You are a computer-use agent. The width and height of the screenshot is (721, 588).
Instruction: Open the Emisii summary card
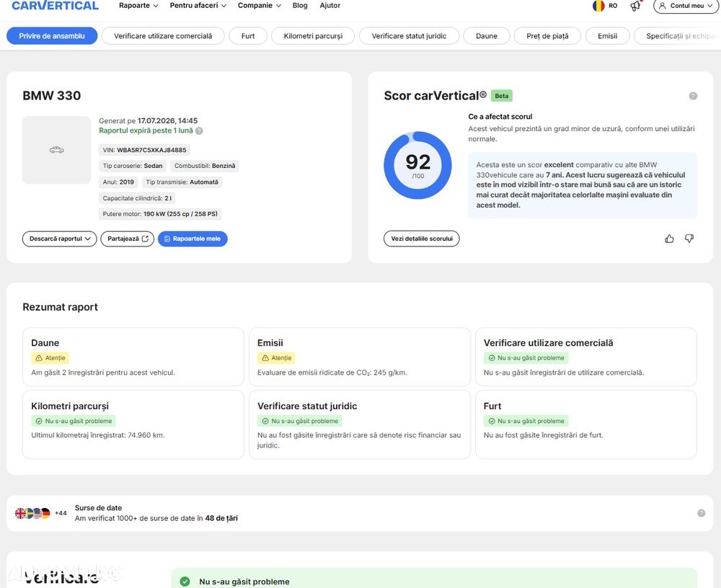(360, 357)
